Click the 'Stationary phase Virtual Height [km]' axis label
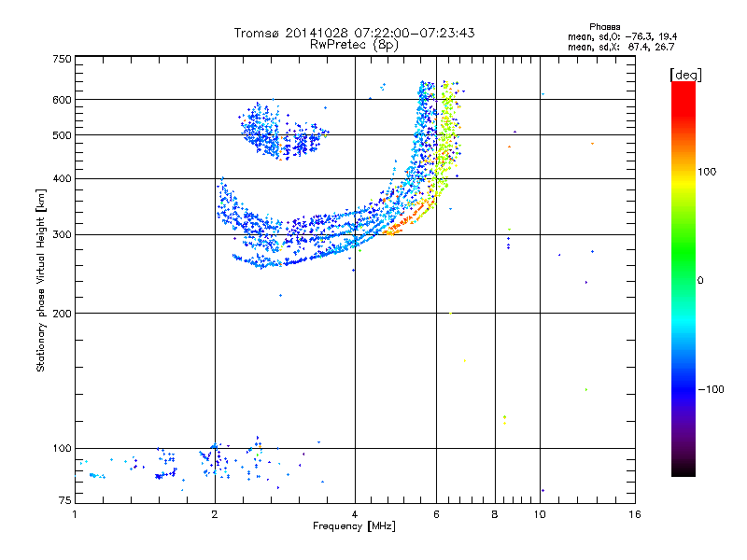Image resolution: width=747 pixels, height=560 pixels. tap(40, 281)
